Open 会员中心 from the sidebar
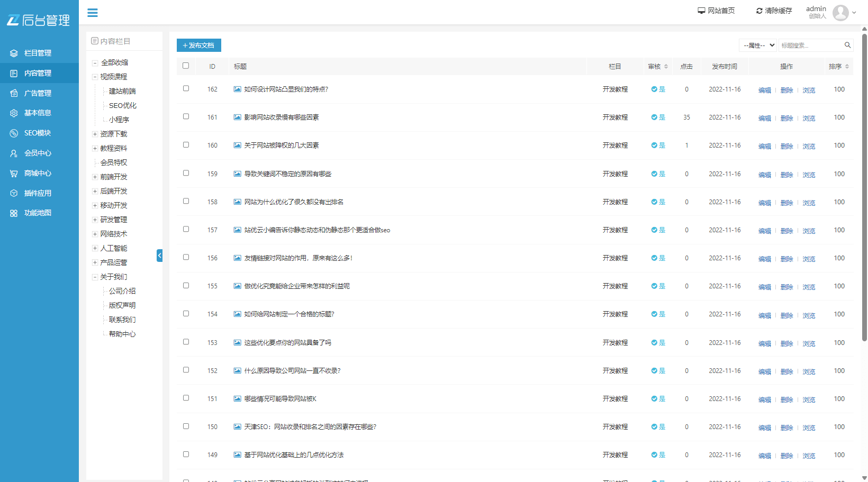Image resolution: width=868 pixels, height=482 pixels. coord(37,153)
